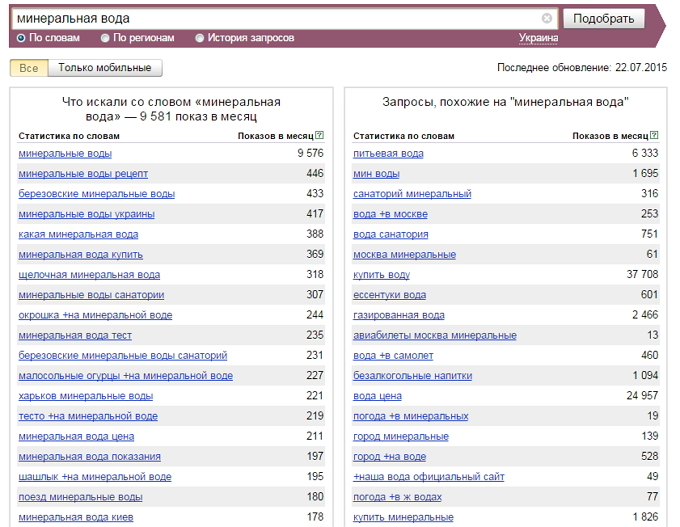680x527 pixels.
Task: Open 'щелочная минеральная вода' link
Action: coord(89,275)
